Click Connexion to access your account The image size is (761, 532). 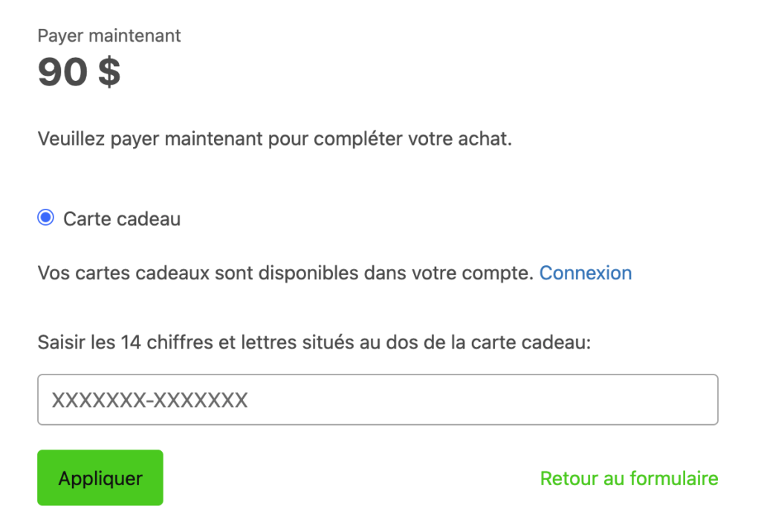[x=586, y=273]
